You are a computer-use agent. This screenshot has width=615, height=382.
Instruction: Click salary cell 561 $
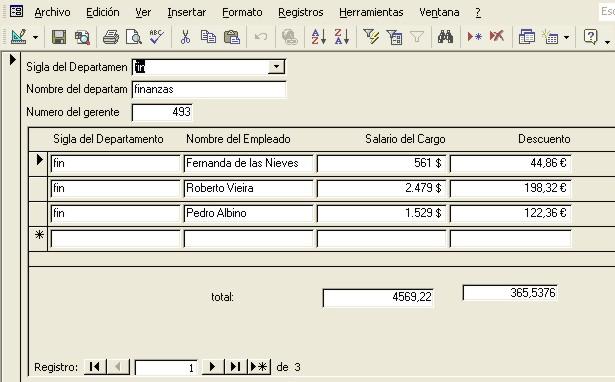tap(381, 163)
